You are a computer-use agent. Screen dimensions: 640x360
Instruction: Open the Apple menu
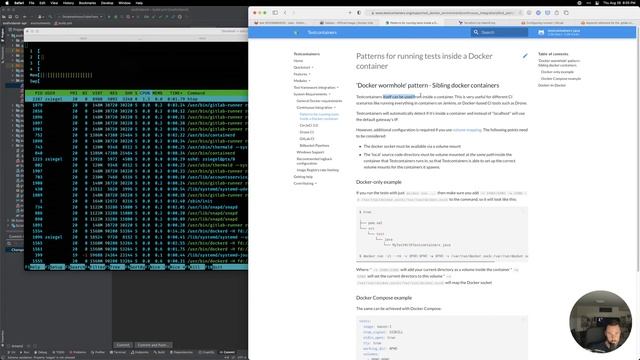point(7,3)
